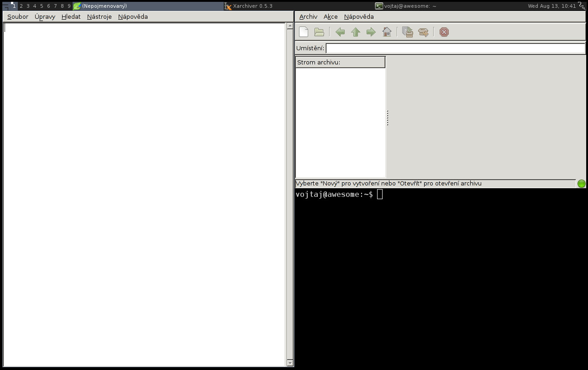
Task: Open Soubor menu in the text editor
Action: pos(18,17)
